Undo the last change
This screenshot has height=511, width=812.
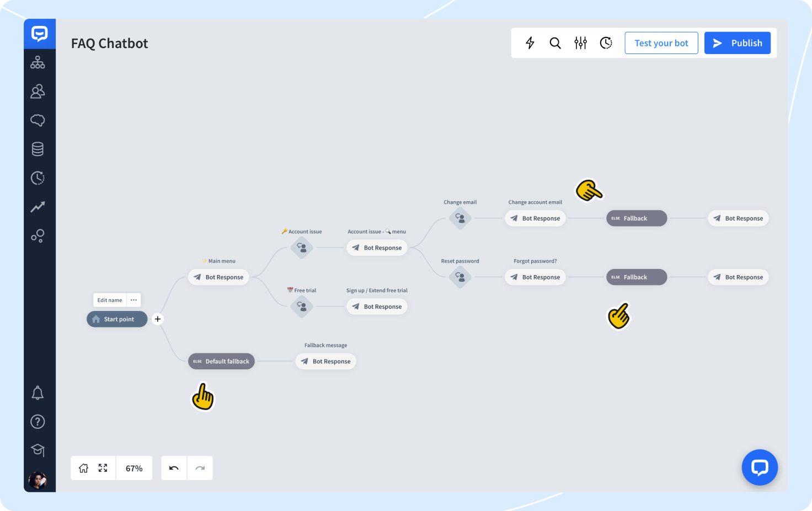173,467
